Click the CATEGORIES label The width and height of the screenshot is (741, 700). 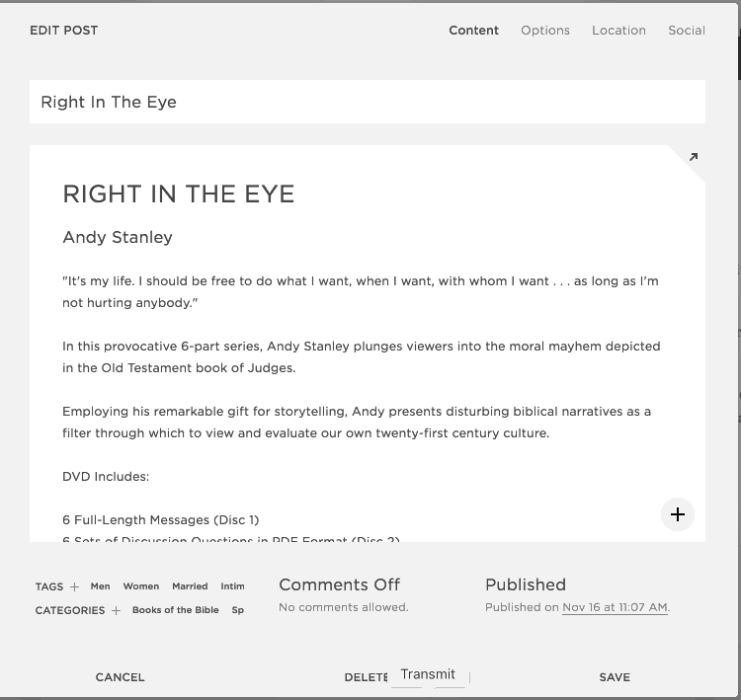pyautogui.click(x=70, y=610)
